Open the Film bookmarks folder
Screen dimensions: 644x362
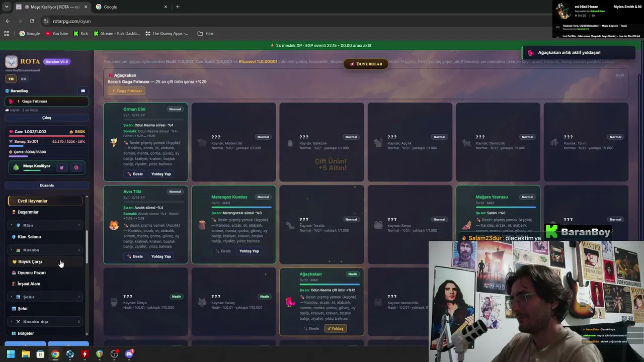[x=205, y=34]
